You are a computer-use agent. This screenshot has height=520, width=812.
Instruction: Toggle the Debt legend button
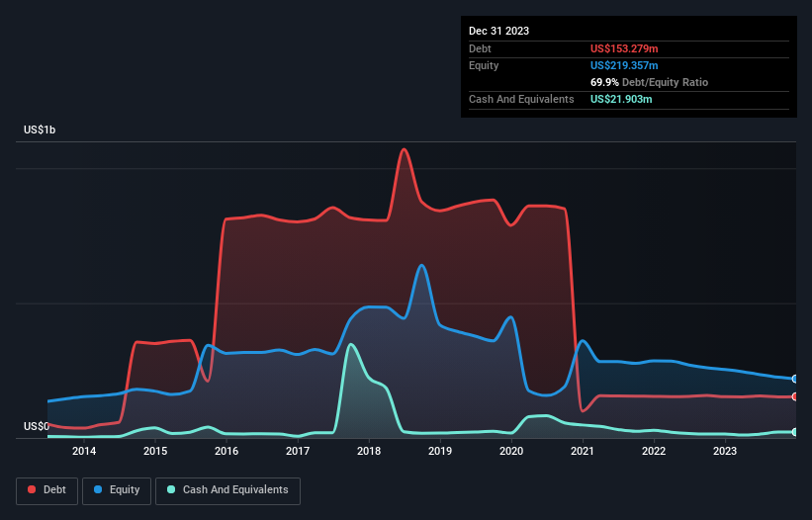pyautogui.click(x=47, y=490)
